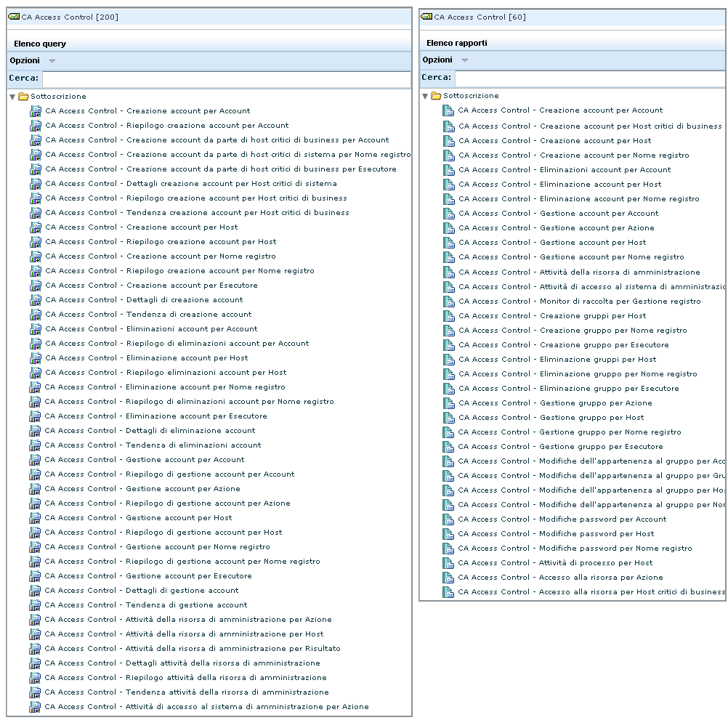Screen dimensions: 728x728
Task: Collapse the Sottoscrizione folder in the report panel
Action: pyautogui.click(x=424, y=95)
